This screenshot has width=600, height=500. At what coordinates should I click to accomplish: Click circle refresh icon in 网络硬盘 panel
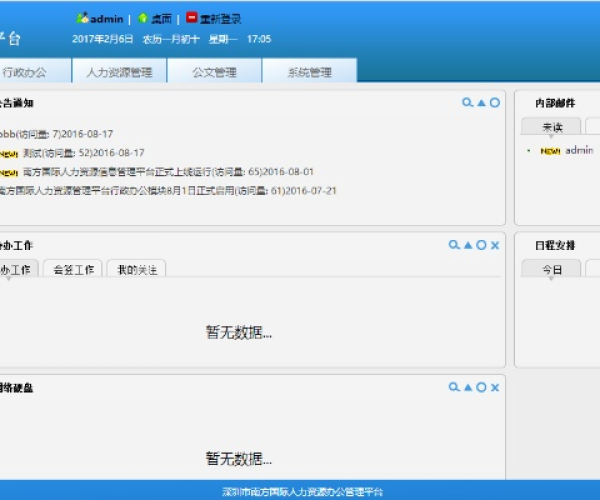pyautogui.click(x=481, y=388)
